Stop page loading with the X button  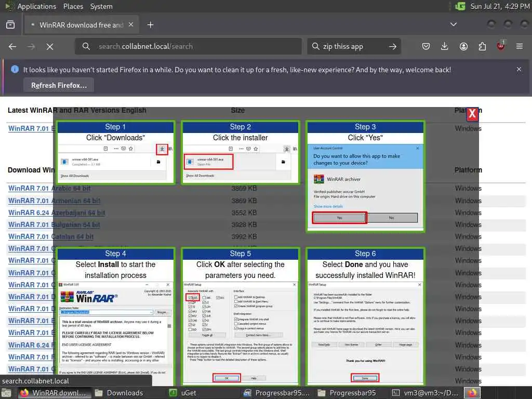click(x=50, y=46)
